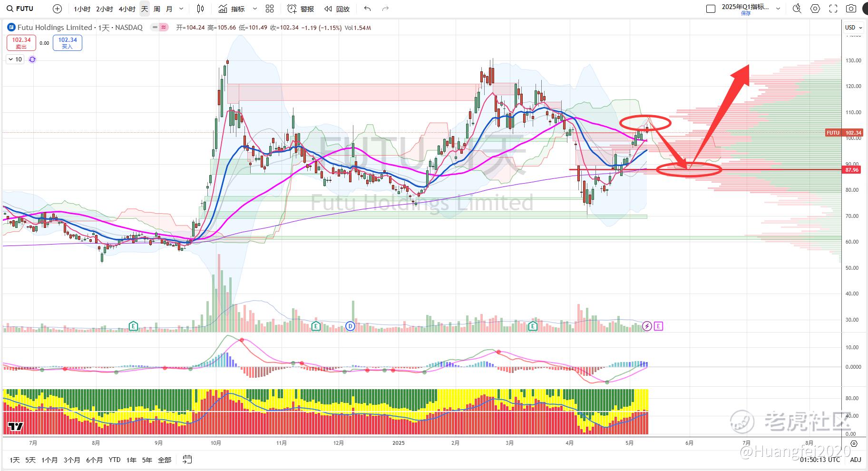Add a symbol to compare

point(57,9)
